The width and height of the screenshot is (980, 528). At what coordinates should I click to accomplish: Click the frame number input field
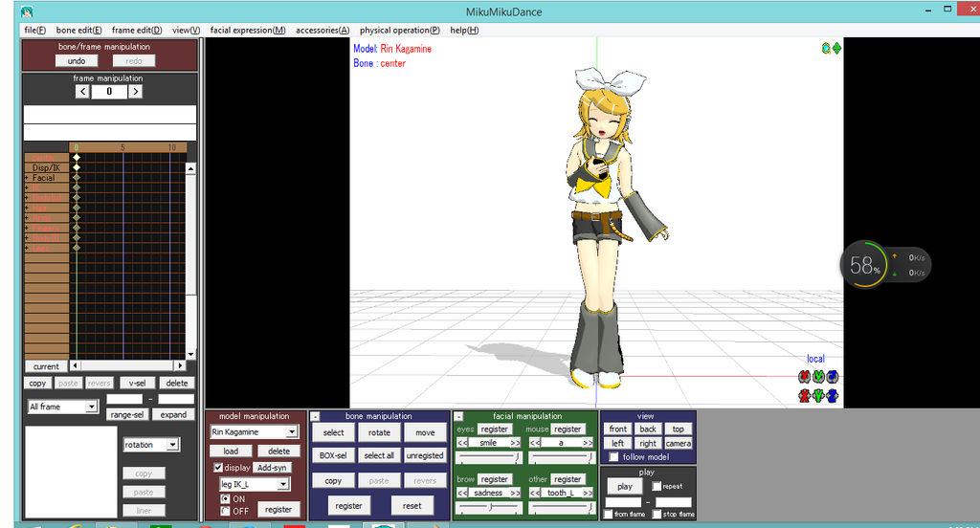pos(109,91)
